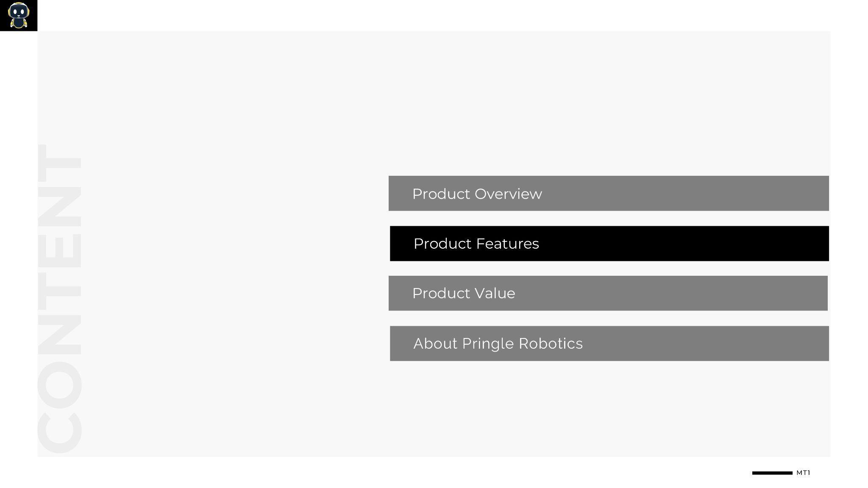This screenshot has width=868, height=488.
Task: Click the word Robotics
Action: point(550,344)
